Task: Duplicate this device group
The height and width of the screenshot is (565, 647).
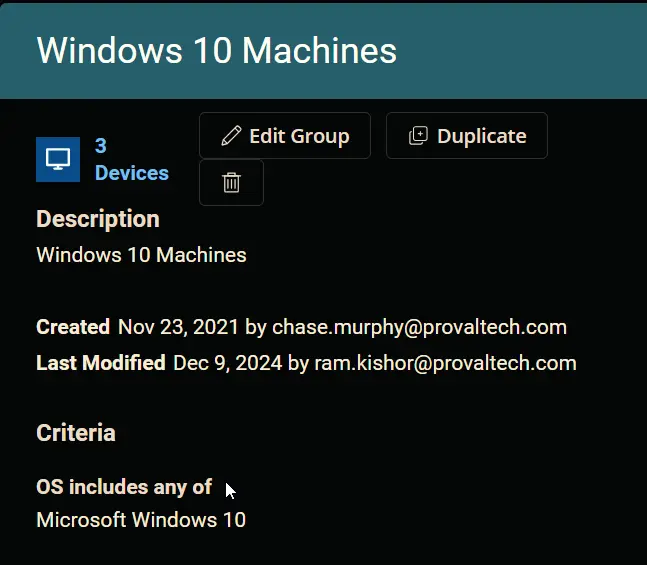Action: click(x=467, y=135)
